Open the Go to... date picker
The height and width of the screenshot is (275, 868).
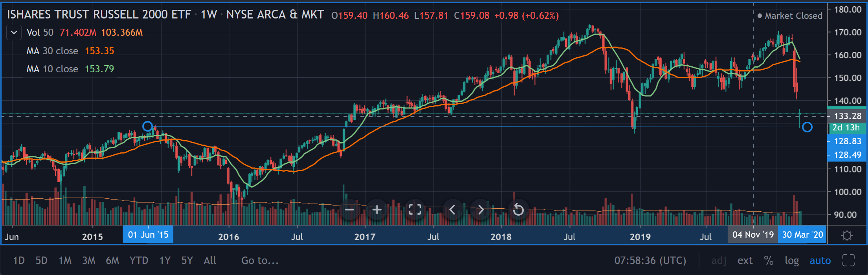[260, 260]
